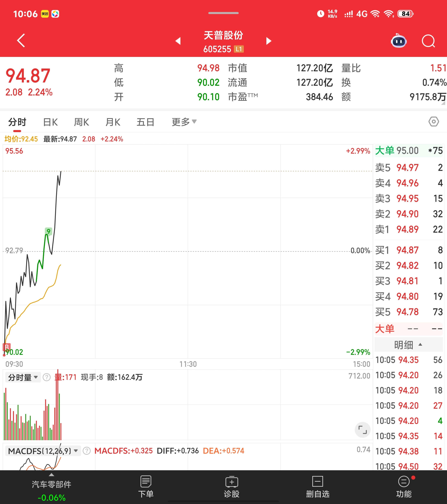Open the MACDFS(12,26,9) indicator dropdown

[x=43, y=451]
